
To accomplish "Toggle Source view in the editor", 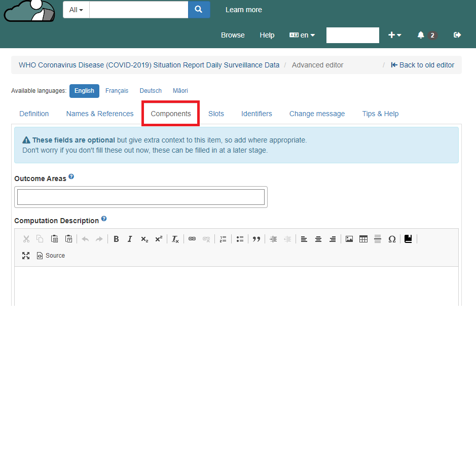I will (51, 256).
